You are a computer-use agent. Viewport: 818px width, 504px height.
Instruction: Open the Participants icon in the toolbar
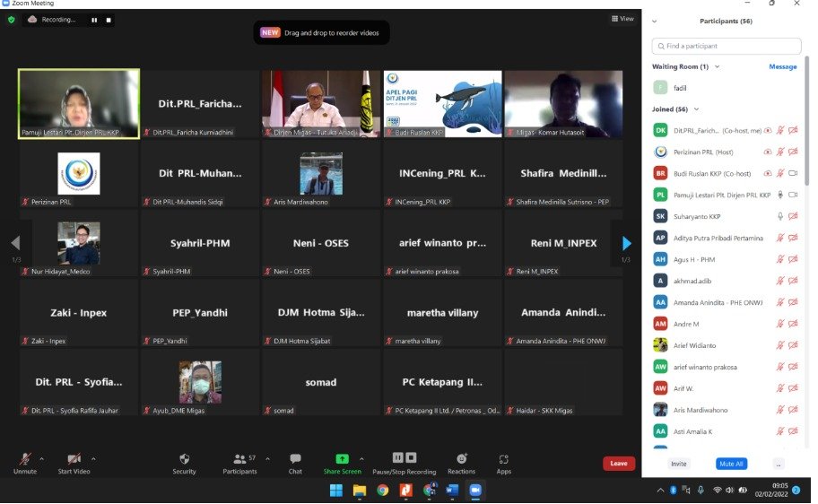(x=239, y=459)
